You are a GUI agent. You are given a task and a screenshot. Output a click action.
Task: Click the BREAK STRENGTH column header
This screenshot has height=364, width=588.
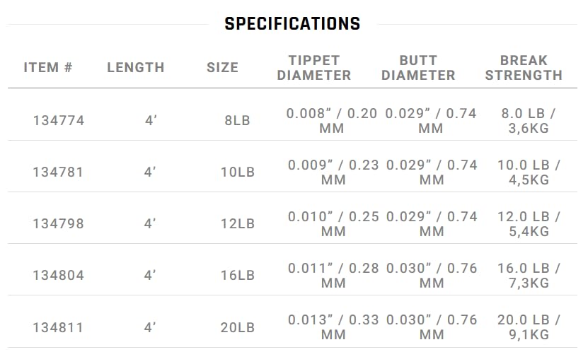pyautogui.click(x=524, y=68)
